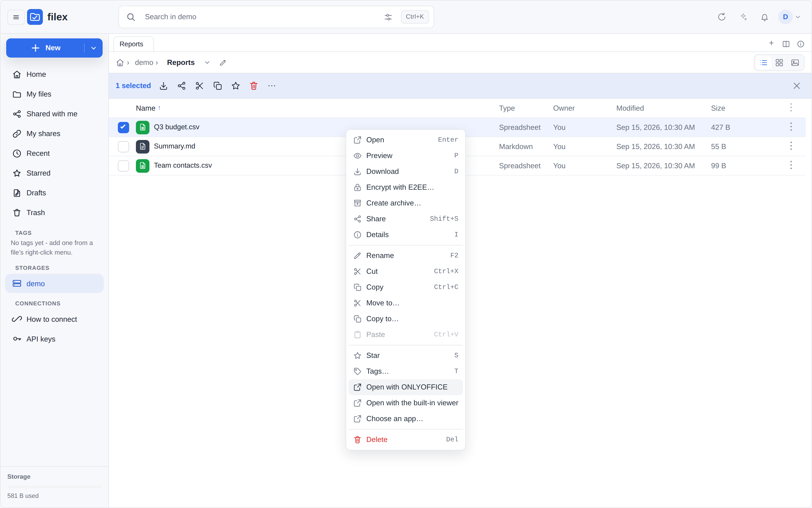Click the red trash icon in selection toolbar
The height and width of the screenshot is (508, 812).
coord(254,86)
